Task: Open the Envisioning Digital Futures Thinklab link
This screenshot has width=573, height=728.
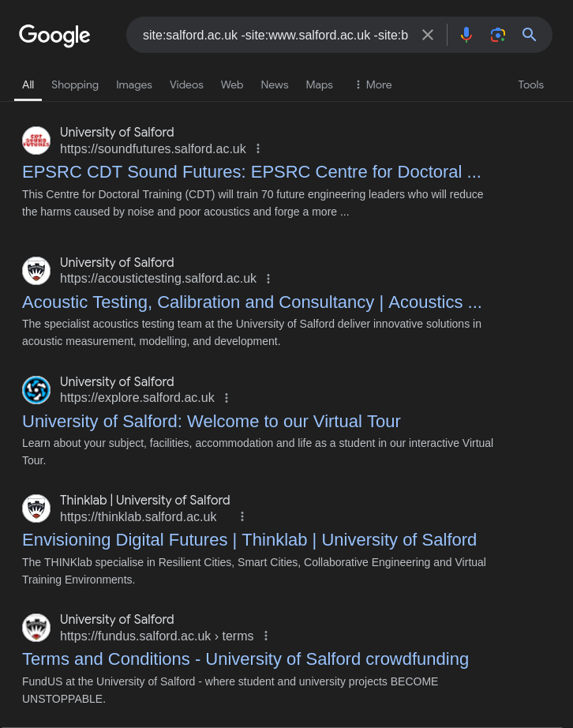Action: click(249, 540)
